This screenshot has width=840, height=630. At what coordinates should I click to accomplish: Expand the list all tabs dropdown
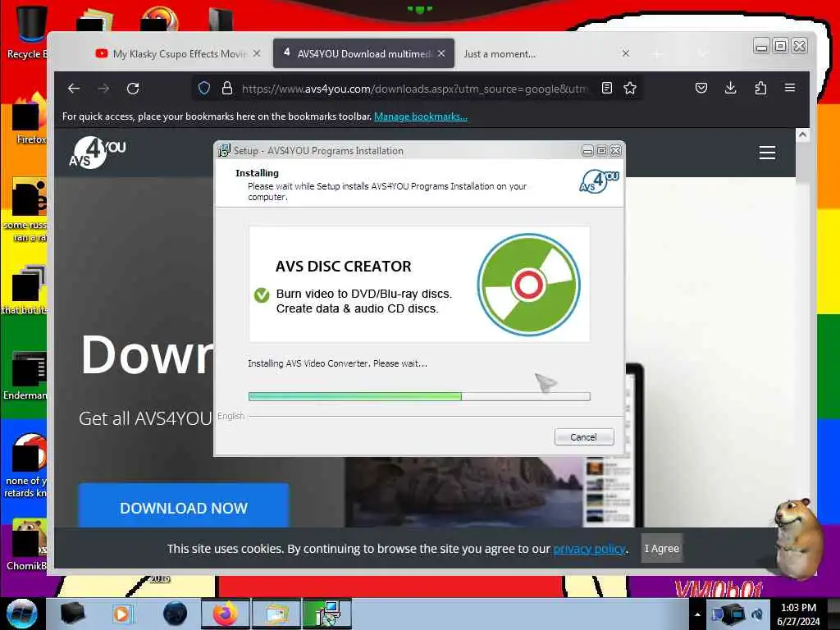coord(702,53)
